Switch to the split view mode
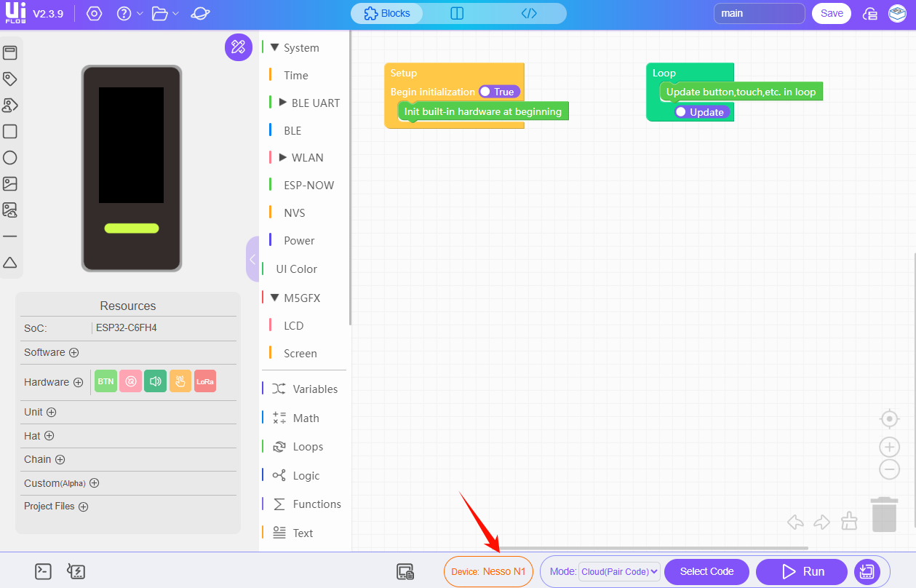This screenshot has height=588, width=916. coord(457,13)
